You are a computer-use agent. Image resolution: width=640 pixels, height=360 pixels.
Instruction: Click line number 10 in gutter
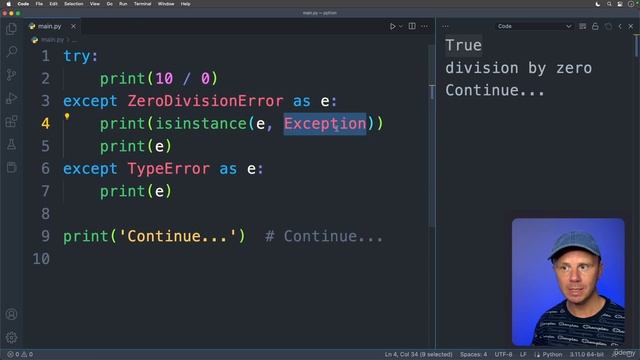41,259
